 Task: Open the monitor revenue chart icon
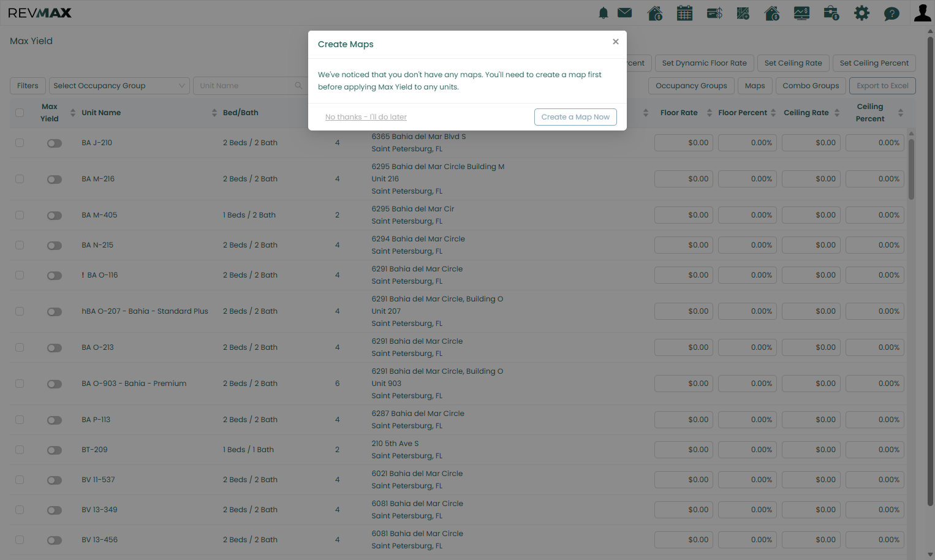point(801,13)
